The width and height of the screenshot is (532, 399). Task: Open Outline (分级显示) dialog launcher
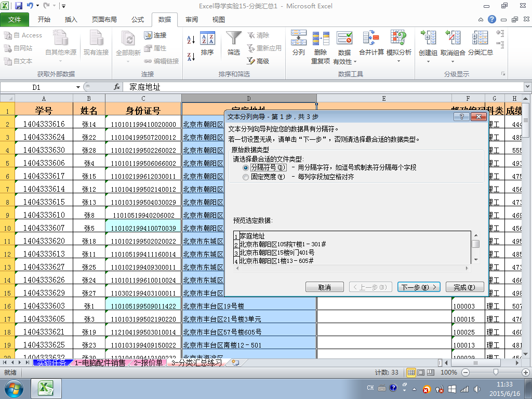503,74
